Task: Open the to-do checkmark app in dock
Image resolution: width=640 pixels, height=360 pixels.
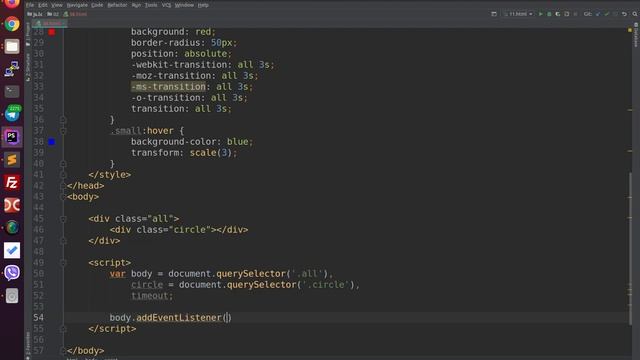Action: pos(12,250)
